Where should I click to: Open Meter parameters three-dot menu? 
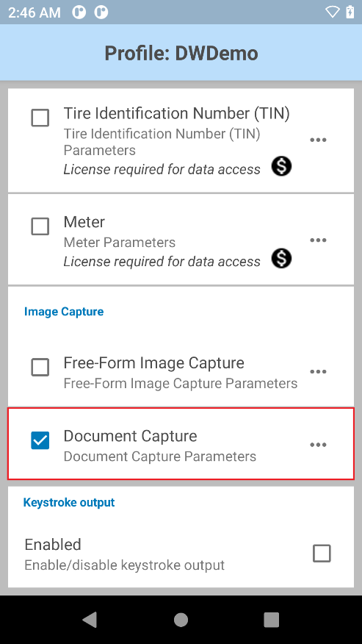click(x=318, y=240)
